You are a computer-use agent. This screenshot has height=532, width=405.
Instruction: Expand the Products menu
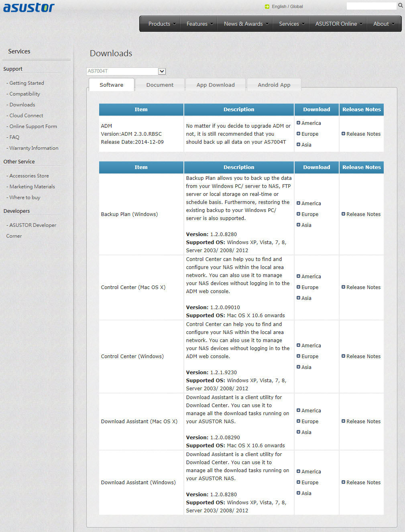click(162, 24)
